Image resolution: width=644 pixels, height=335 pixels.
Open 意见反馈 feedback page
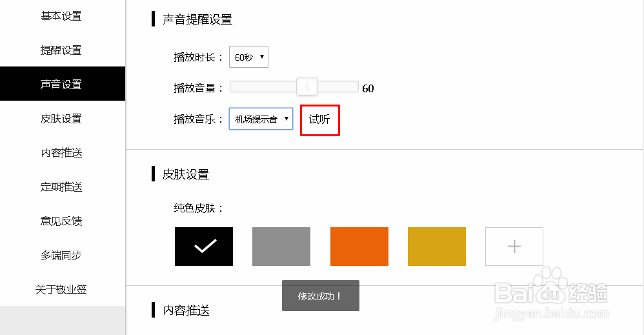click(61, 221)
